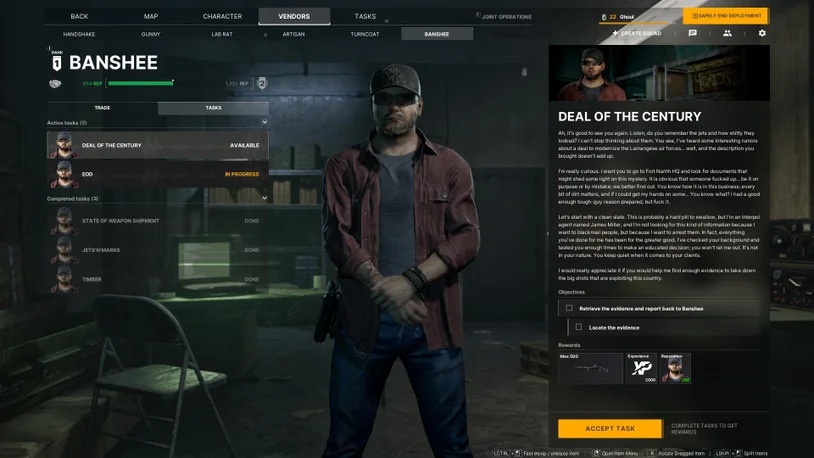Click the Experience XP reward icon
This screenshot has width=814, height=458.
tap(641, 368)
